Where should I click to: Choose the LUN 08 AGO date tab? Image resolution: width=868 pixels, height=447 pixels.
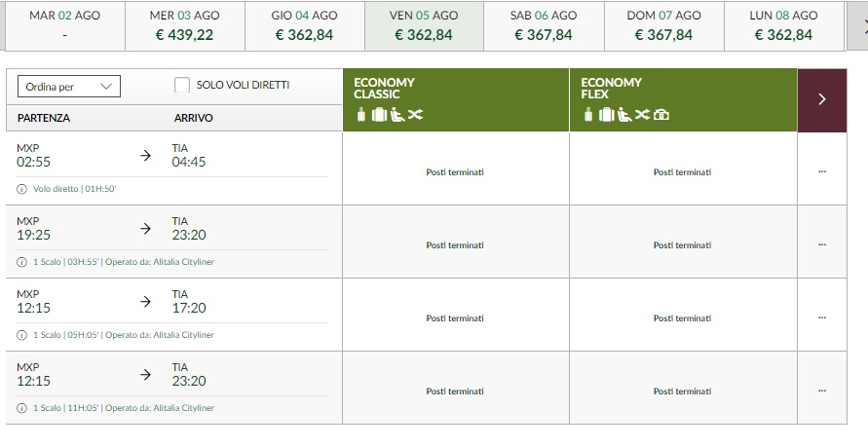click(783, 26)
